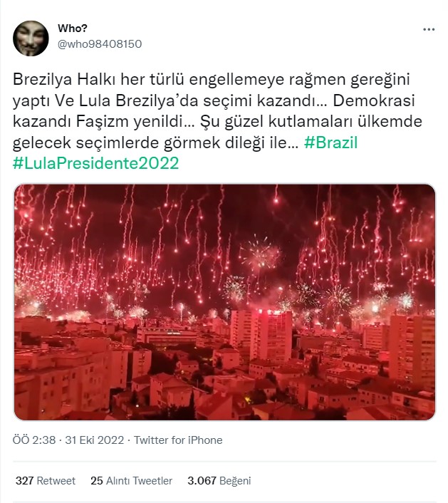Click the word Demokrasi in the tweet
Viewport: 448px width, 503px height.
pos(374,100)
